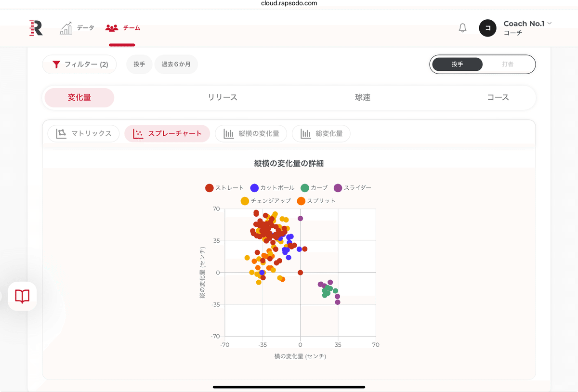Click the Rapsodo R logo
The height and width of the screenshot is (392, 578).
tap(36, 28)
